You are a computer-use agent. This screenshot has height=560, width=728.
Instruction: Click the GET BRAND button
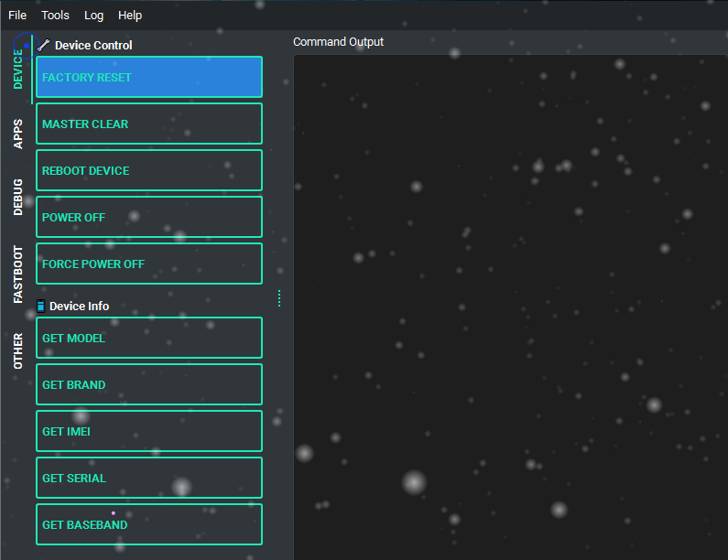click(x=149, y=384)
